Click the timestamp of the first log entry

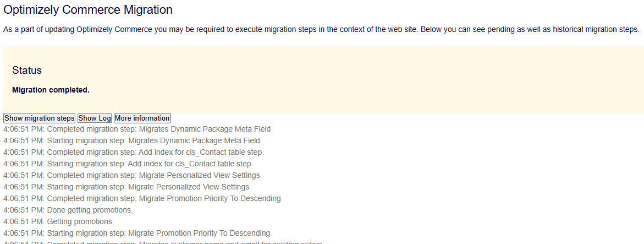[x=23, y=129]
